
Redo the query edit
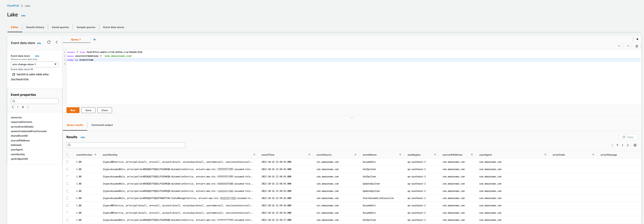628,46
